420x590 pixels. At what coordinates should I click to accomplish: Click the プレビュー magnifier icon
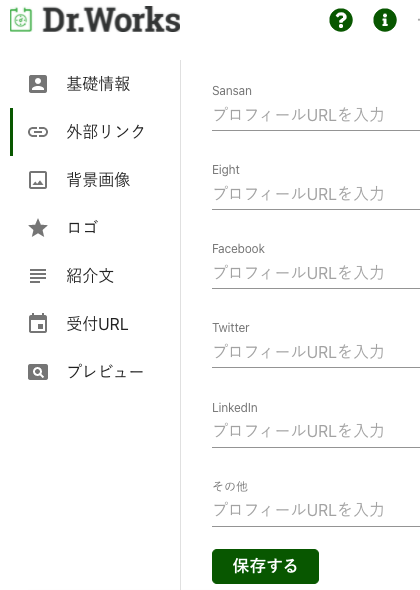pyautogui.click(x=38, y=372)
